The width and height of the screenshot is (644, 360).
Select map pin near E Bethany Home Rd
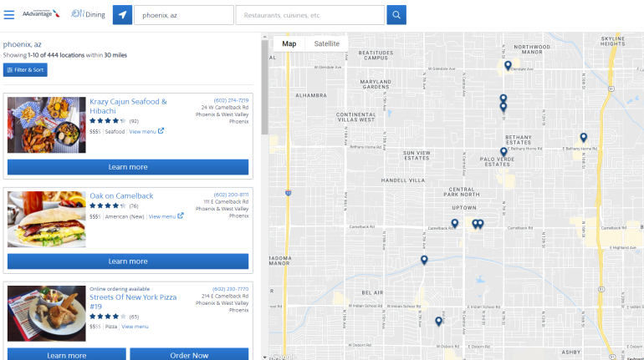[x=583, y=138]
